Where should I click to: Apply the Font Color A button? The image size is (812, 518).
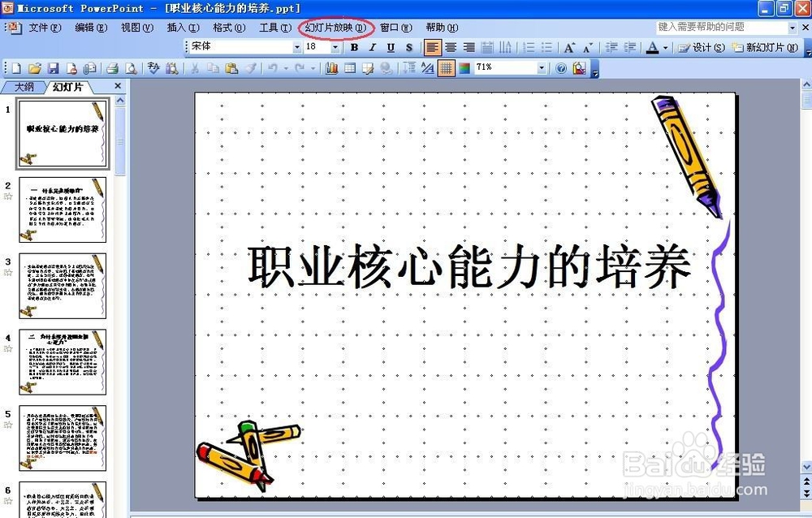pyautogui.click(x=653, y=48)
